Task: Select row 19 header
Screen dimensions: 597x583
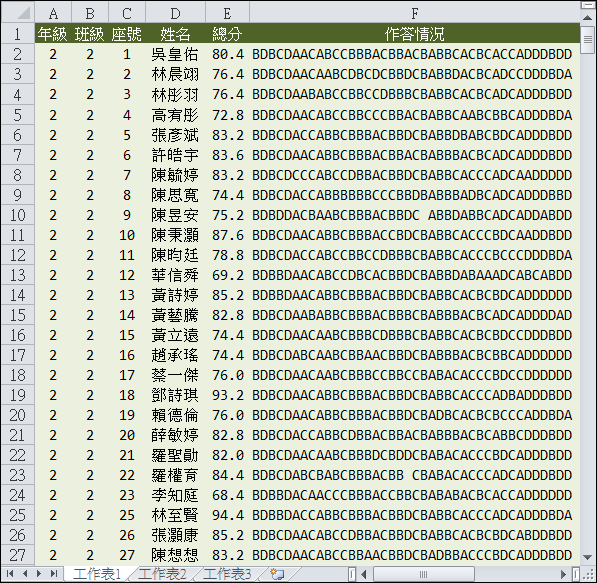Action: click(18, 395)
